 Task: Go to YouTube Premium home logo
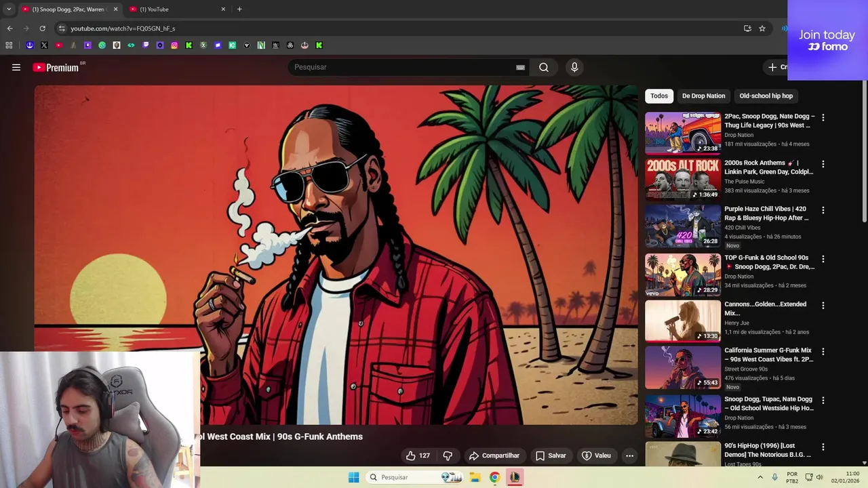[56, 67]
